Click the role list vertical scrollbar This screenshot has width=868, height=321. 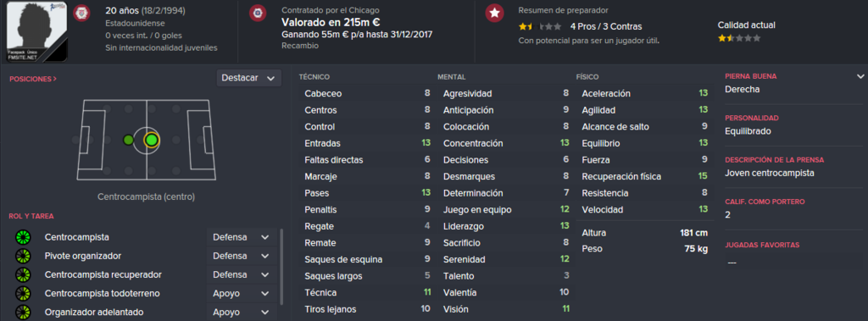(282, 266)
